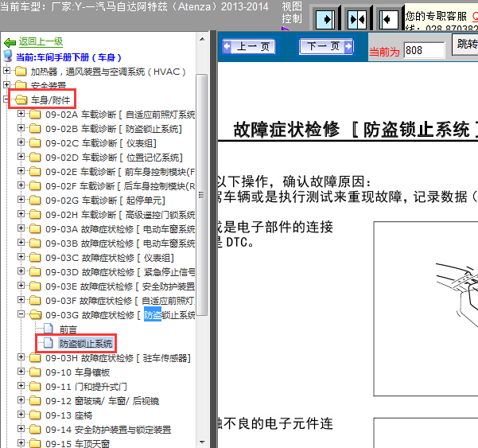Click the folder icon for 09-15 车顶天窗
Image resolution: width=478 pixels, height=448 pixels.
point(35,443)
